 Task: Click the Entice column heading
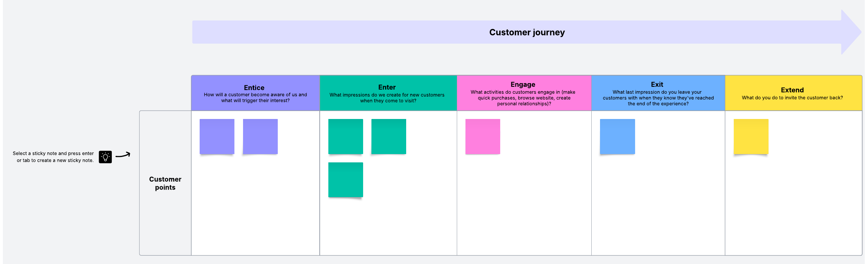(254, 88)
